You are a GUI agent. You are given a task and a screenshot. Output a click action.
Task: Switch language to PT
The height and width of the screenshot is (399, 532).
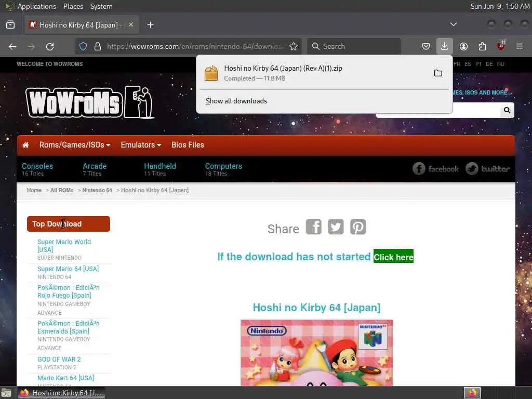coord(478,64)
